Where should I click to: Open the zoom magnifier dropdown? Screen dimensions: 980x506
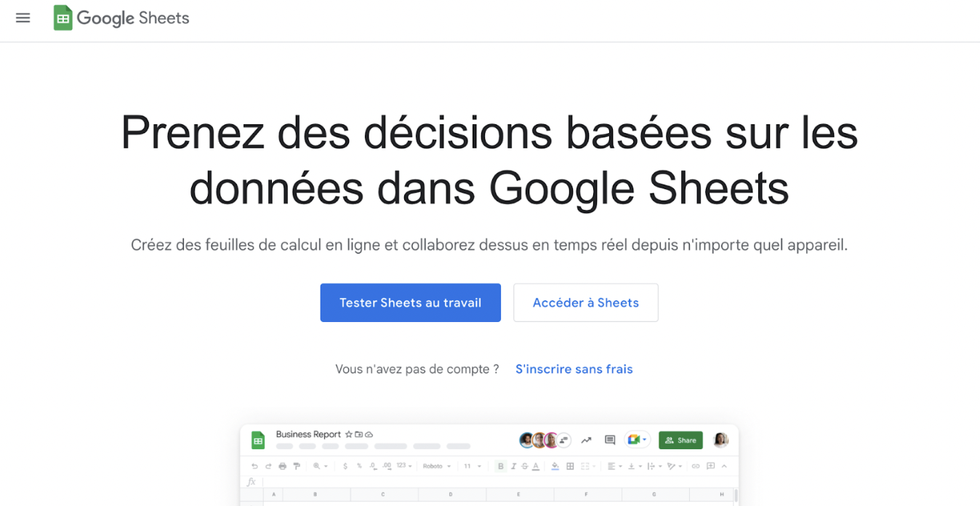coord(321,466)
